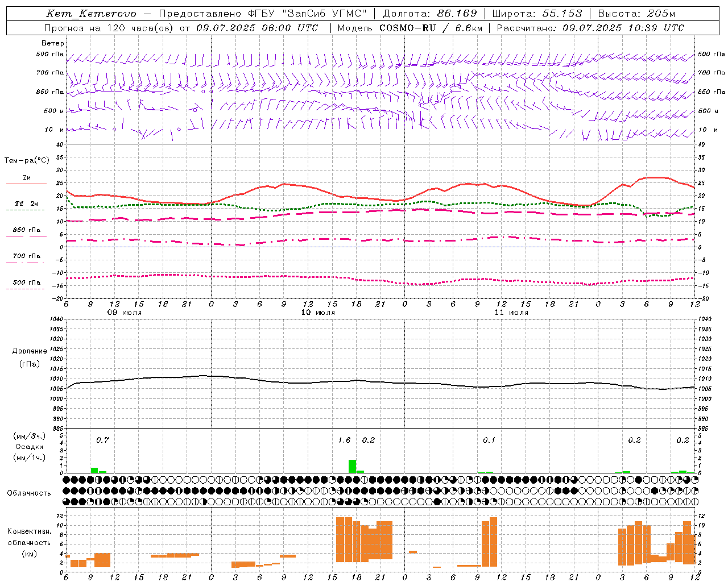This screenshot has width=728, height=582.
Task: Click 'Рассчитано: 09.07.2025 10:39 UTC' timestamp
Action: [590, 28]
